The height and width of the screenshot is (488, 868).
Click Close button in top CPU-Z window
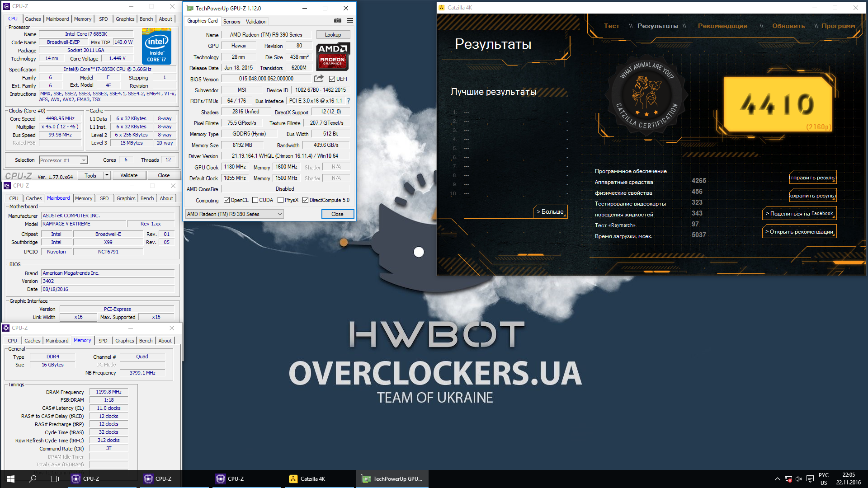click(x=164, y=175)
